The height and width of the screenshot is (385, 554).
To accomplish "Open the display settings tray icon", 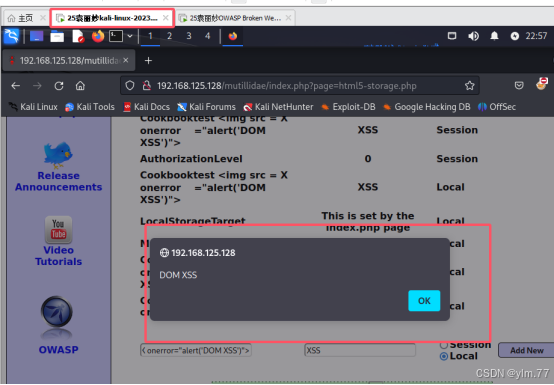I will click(452, 36).
